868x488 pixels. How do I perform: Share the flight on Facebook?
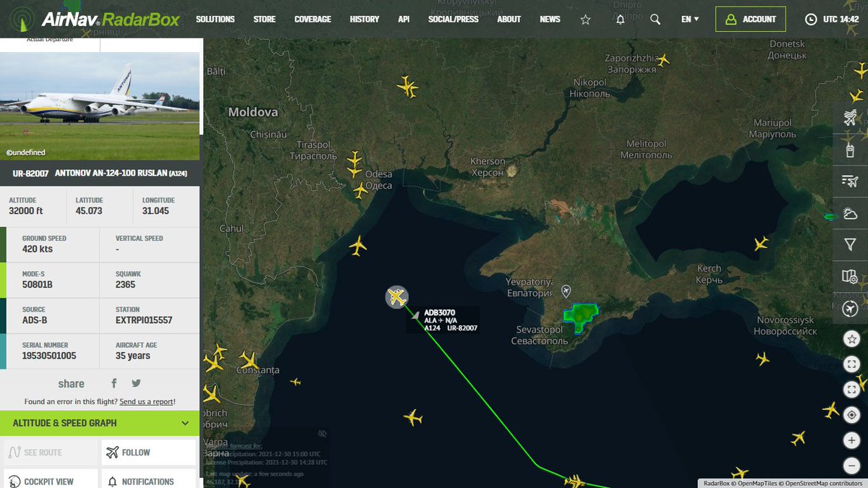[x=114, y=383]
